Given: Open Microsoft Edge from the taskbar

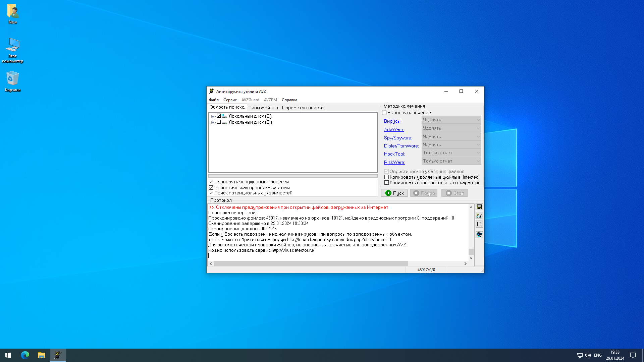Looking at the screenshot, I should (x=25, y=355).
